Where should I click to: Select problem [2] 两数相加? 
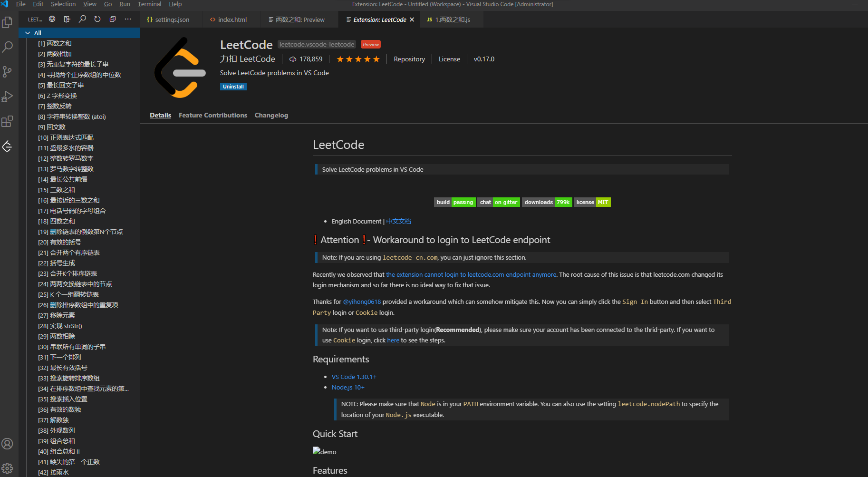(79, 54)
